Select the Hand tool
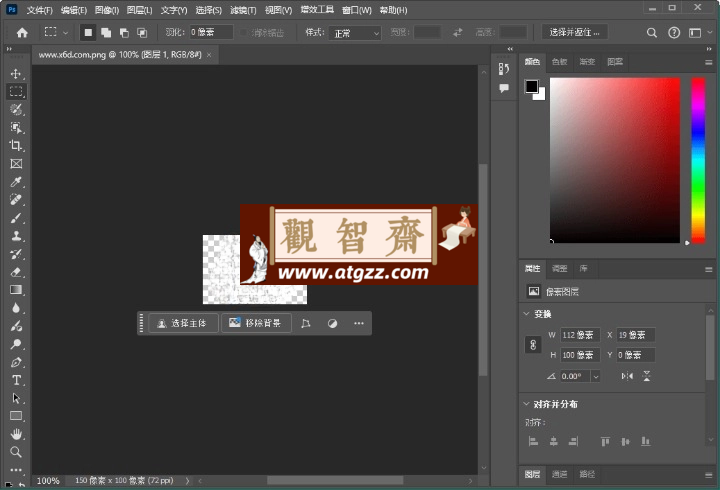 (16, 434)
